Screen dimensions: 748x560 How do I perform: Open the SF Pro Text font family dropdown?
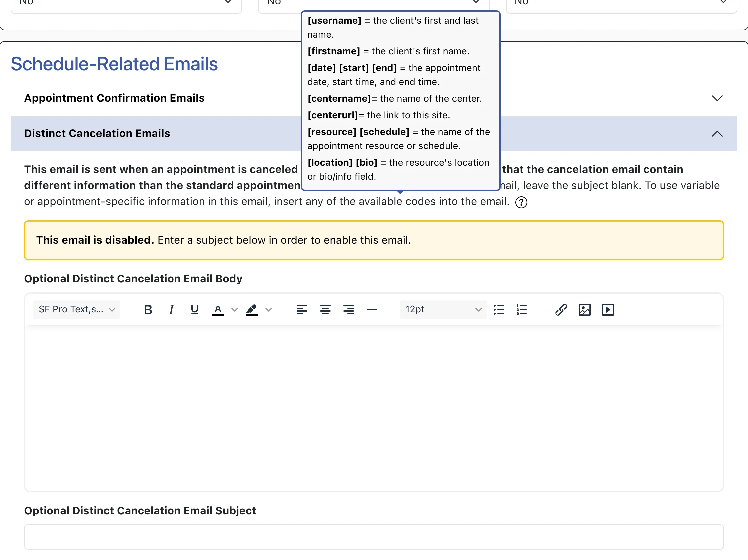pyautogui.click(x=77, y=309)
